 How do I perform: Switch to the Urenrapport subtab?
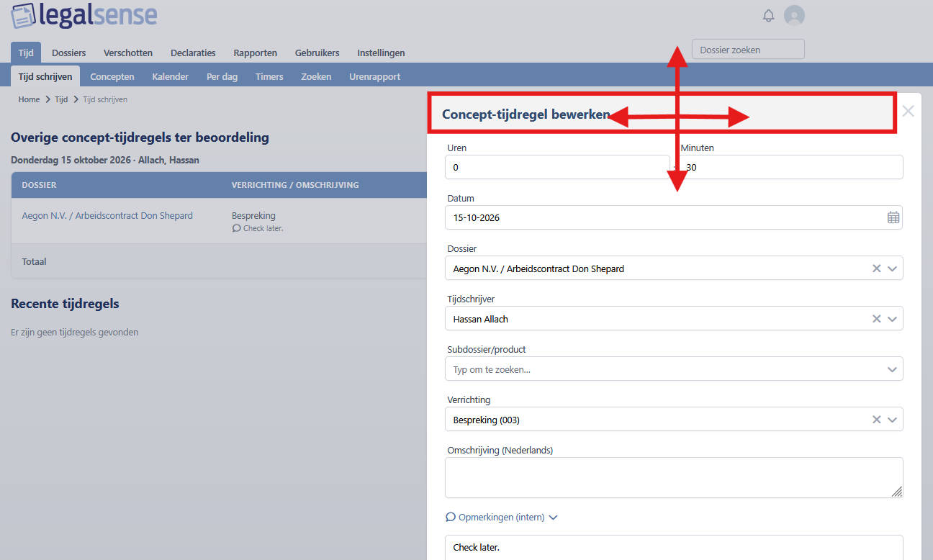375,76
